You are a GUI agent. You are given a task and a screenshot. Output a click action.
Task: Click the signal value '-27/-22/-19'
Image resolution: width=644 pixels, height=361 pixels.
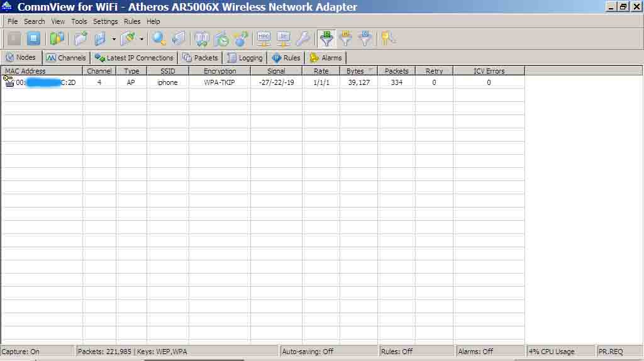pyautogui.click(x=277, y=82)
